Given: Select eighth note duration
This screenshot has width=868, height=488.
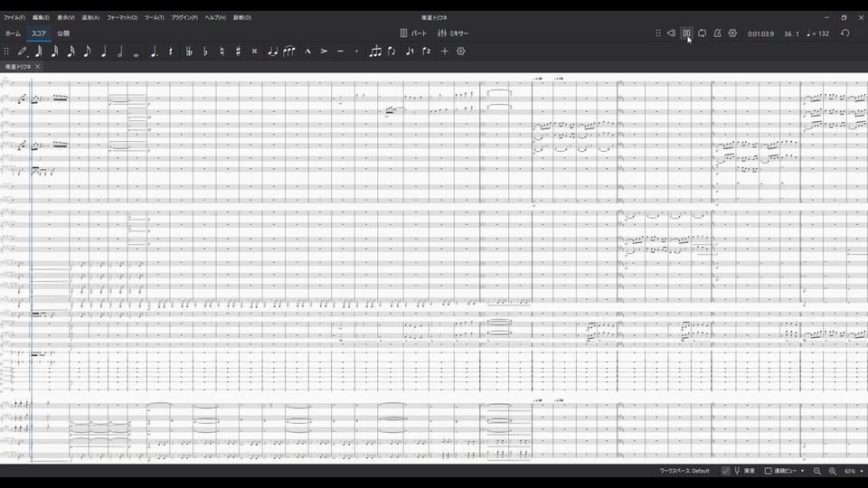Looking at the screenshot, I should click(87, 52).
